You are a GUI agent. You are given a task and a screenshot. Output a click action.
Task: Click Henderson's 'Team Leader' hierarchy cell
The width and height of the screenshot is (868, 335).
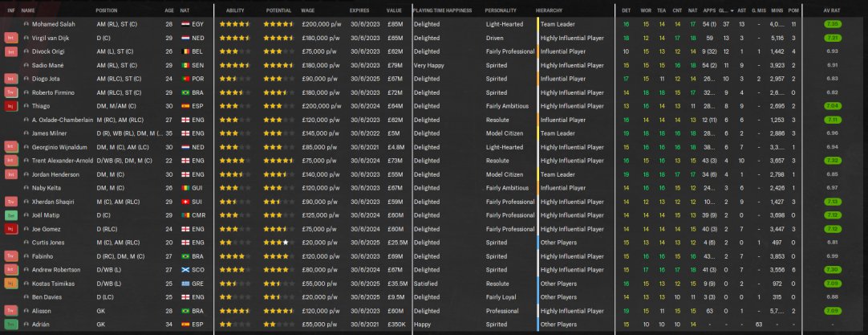pos(558,174)
